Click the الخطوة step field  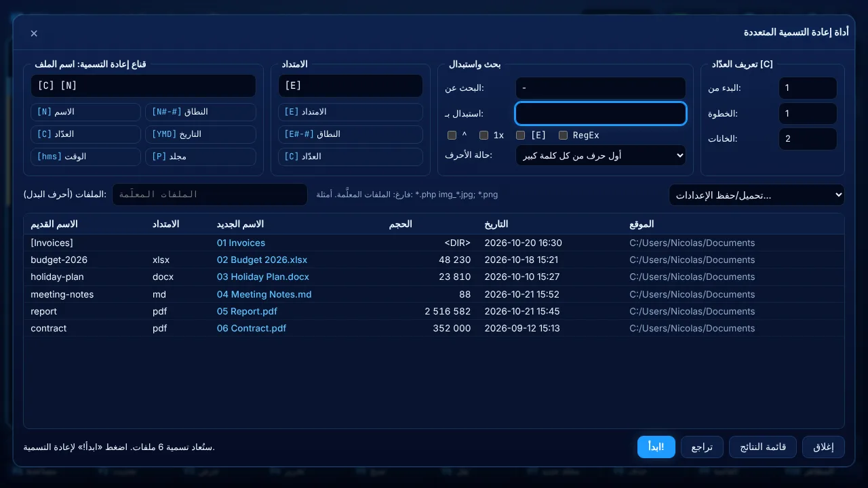[x=808, y=114]
